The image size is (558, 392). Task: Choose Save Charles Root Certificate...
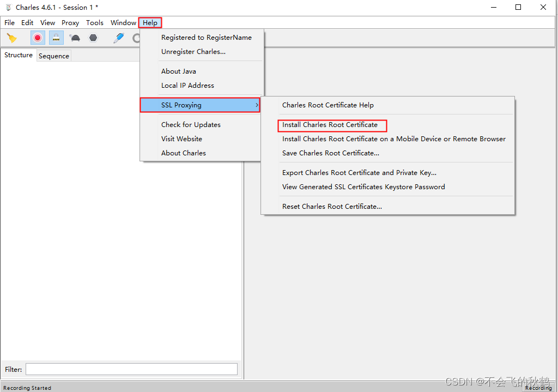388,153
